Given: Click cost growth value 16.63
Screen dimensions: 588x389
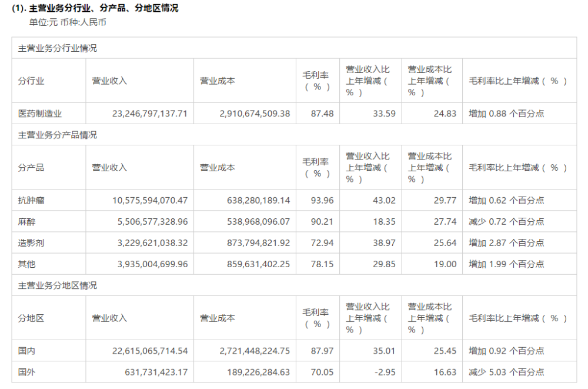Looking at the screenshot, I should click(x=445, y=372).
